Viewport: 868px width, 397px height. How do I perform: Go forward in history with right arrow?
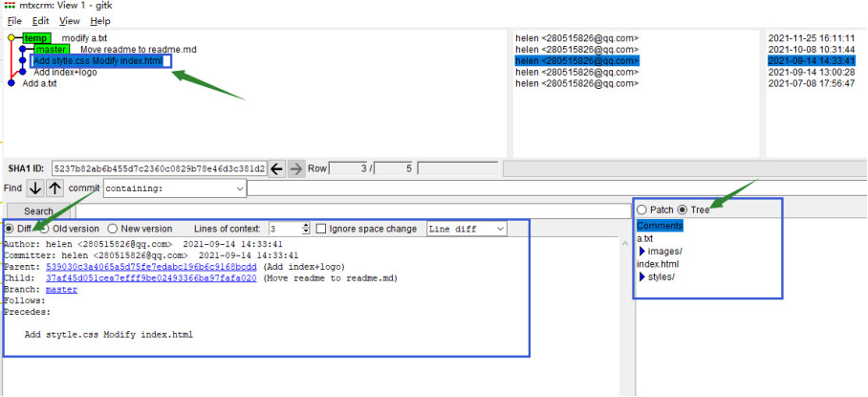(296, 169)
